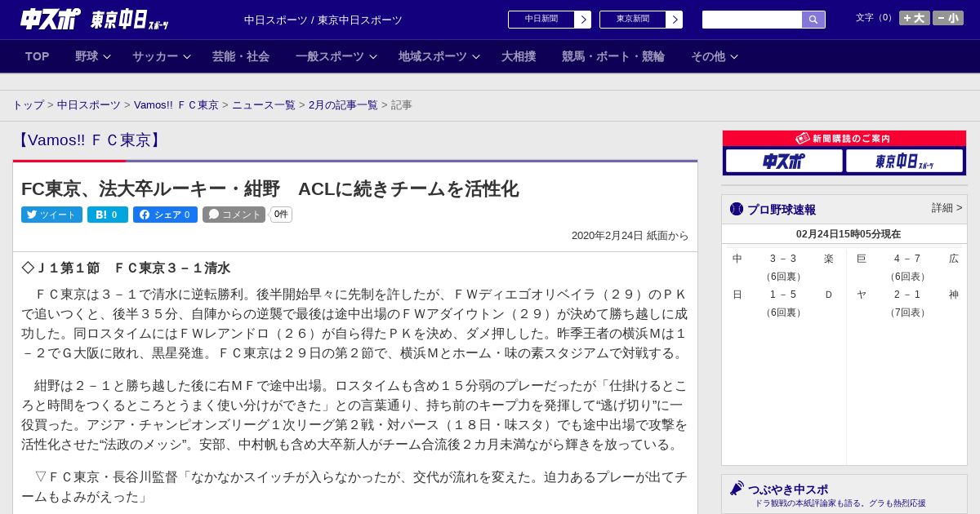Image resolution: width=980 pixels, height=514 pixels.
Task: Open the 東京新聞 link button
Action: pos(633,20)
